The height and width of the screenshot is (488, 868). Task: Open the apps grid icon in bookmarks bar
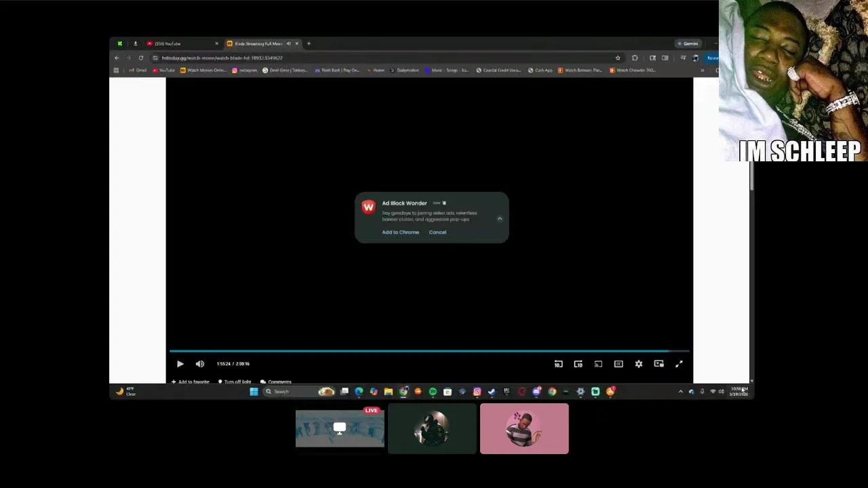click(x=116, y=70)
